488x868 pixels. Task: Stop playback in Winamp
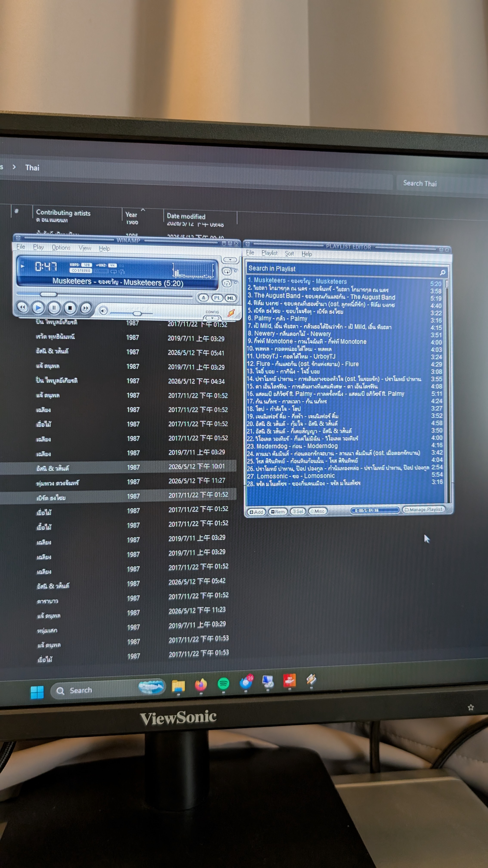click(70, 308)
